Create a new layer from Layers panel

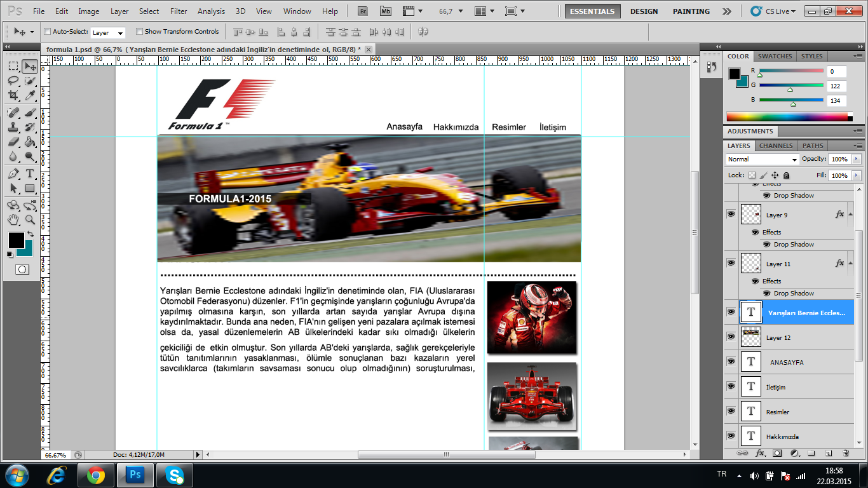click(829, 453)
